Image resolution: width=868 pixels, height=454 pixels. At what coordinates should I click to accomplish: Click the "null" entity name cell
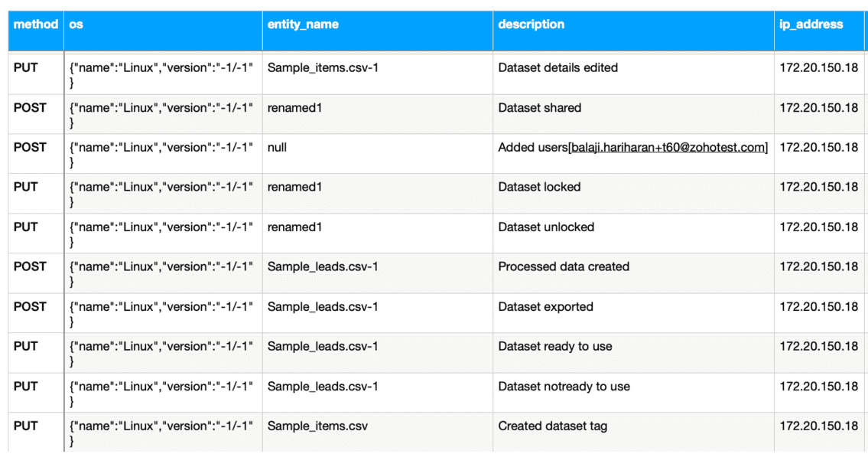click(x=277, y=148)
